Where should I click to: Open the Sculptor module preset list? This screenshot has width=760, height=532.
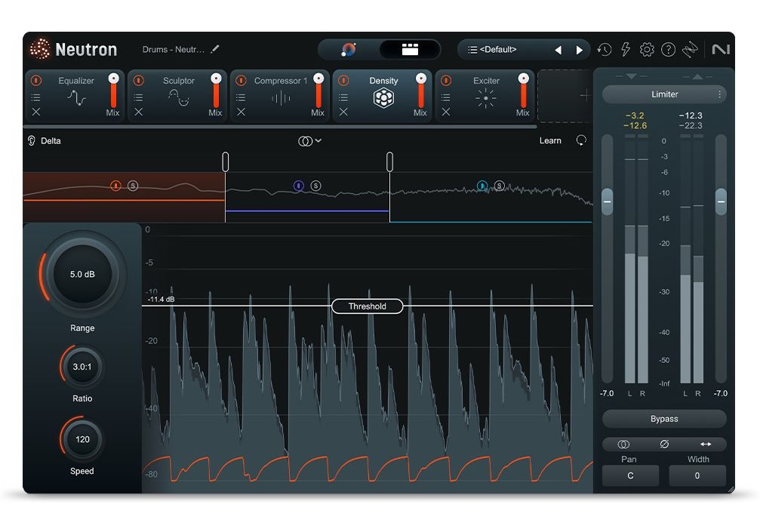pos(139,97)
